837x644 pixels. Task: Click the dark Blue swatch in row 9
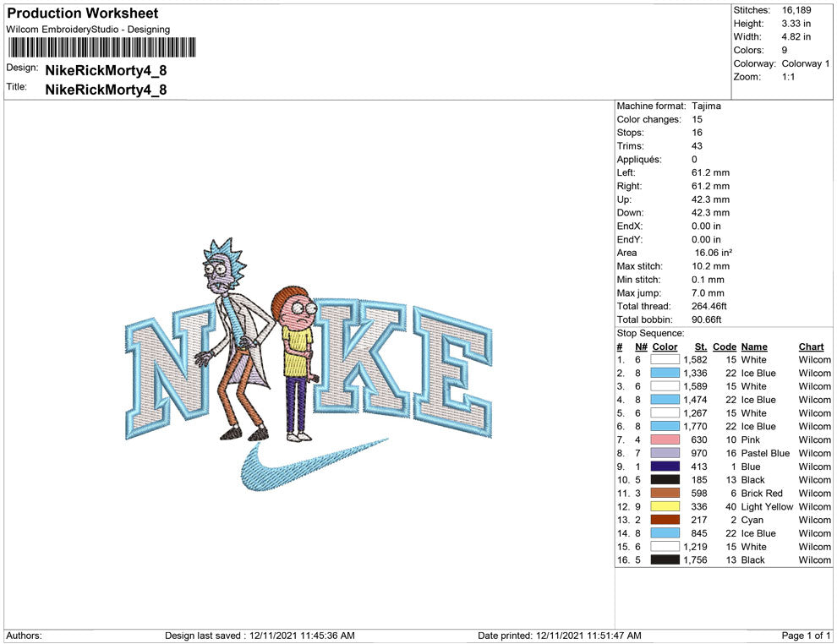coord(665,467)
